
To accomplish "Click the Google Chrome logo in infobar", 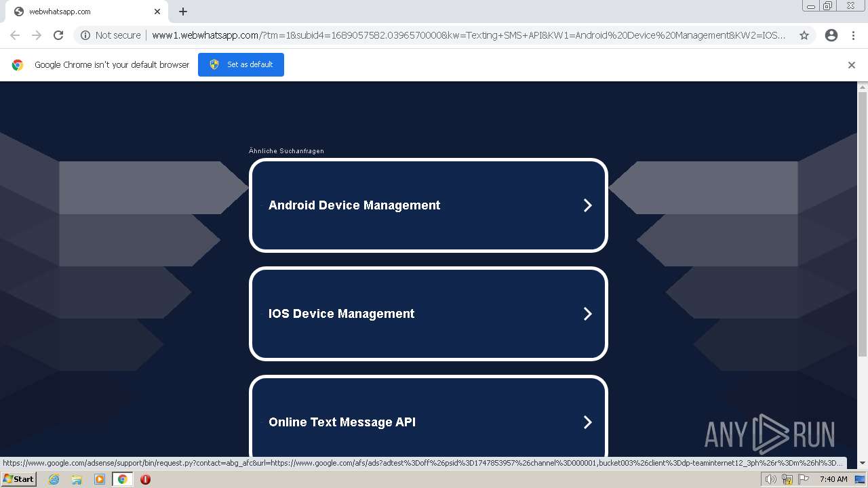I will pos(18,65).
